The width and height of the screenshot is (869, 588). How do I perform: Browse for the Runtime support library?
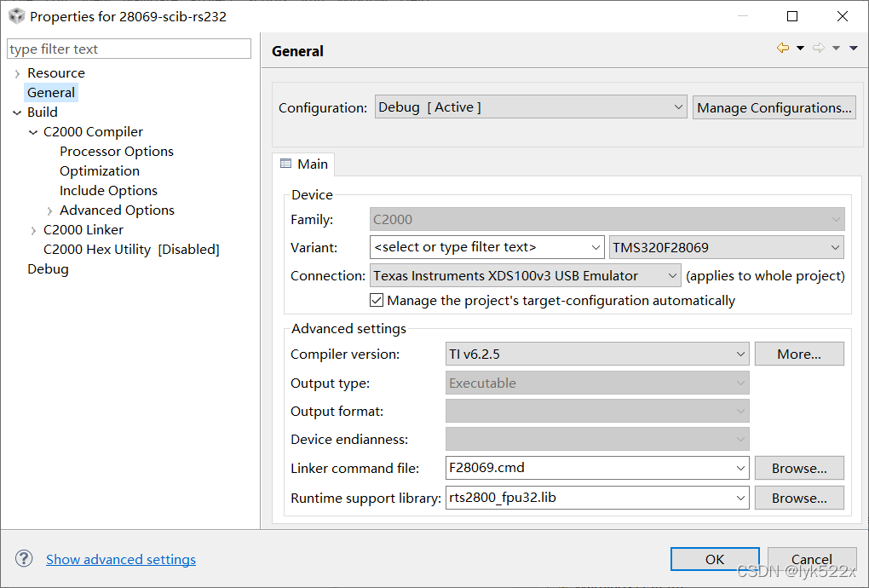pyautogui.click(x=798, y=497)
